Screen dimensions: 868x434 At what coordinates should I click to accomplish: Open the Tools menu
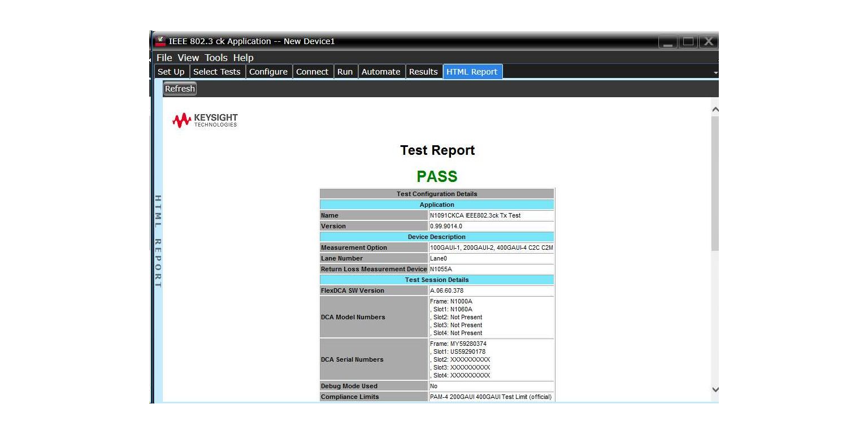point(216,58)
